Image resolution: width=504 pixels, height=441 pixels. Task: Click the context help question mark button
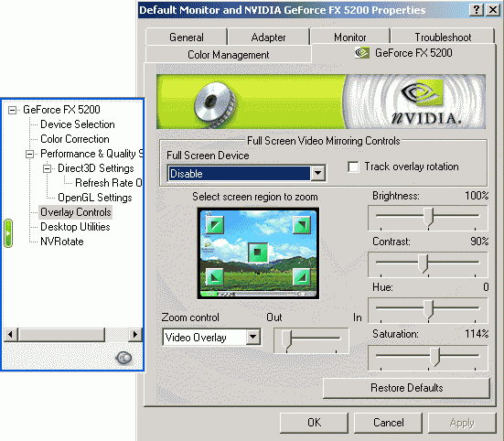coord(477,10)
